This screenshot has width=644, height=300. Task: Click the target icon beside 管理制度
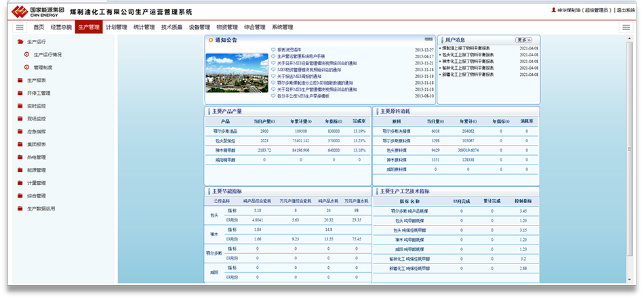click(x=27, y=67)
